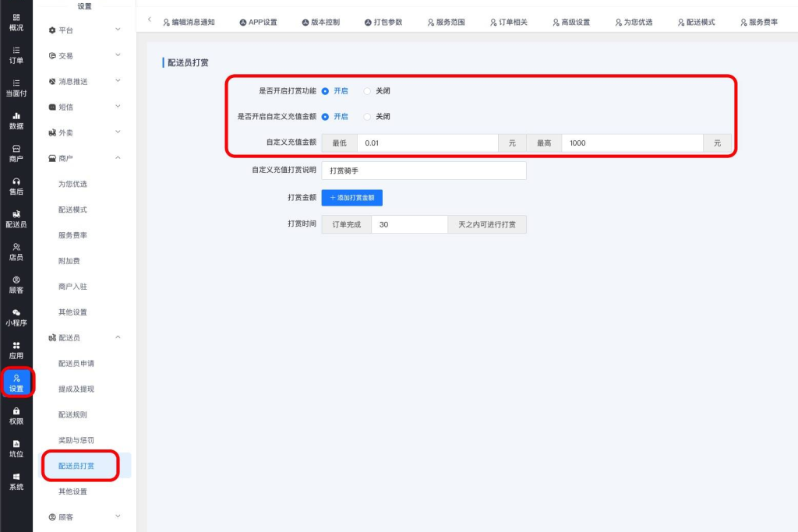Open 概况 overview icon in left navigation
The width and height of the screenshot is (798, 532).
coord(16,22)
